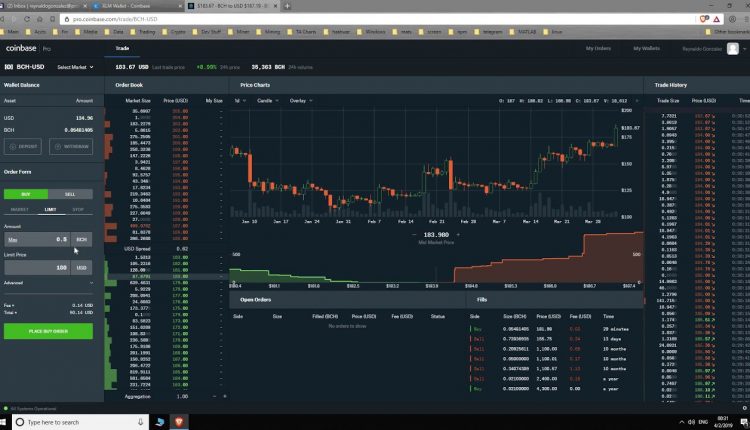Screen dimensions: 750x430
Task: Click the browser home icon
Action: [40, 19]
